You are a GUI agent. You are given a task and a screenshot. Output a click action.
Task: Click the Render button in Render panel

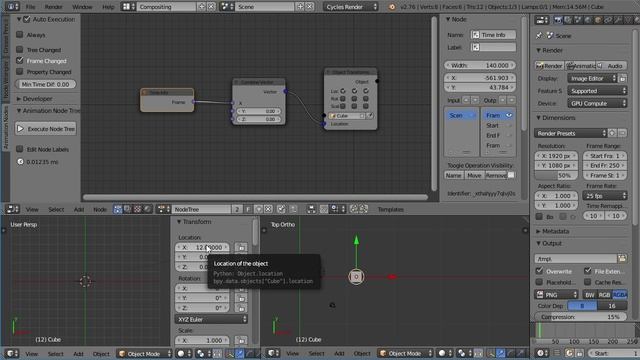tap(549, 66)
